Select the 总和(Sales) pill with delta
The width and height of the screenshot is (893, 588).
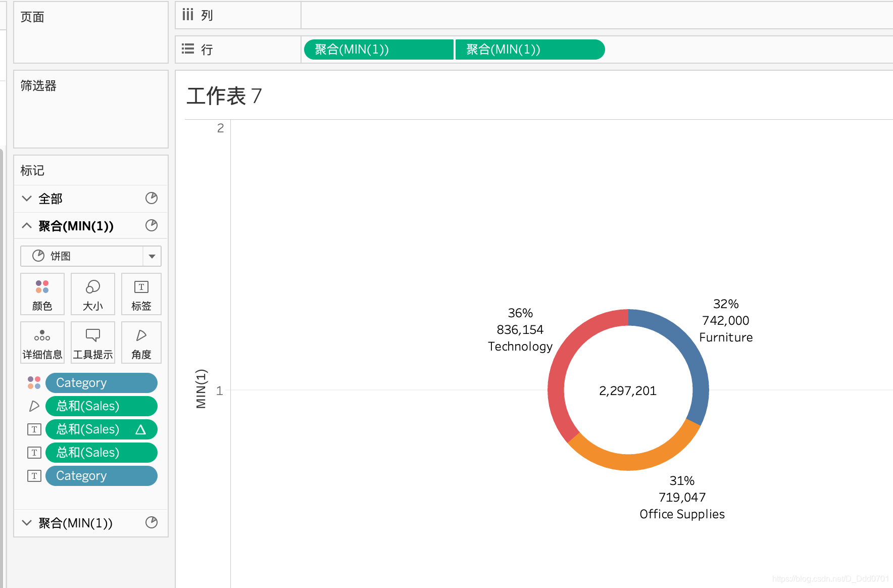click(x=102, y=429)
